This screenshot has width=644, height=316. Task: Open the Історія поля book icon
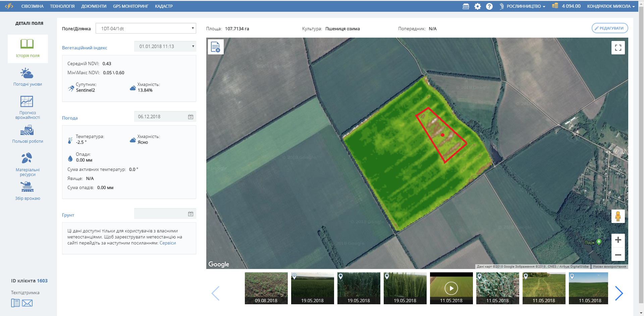tap(27, 44)
